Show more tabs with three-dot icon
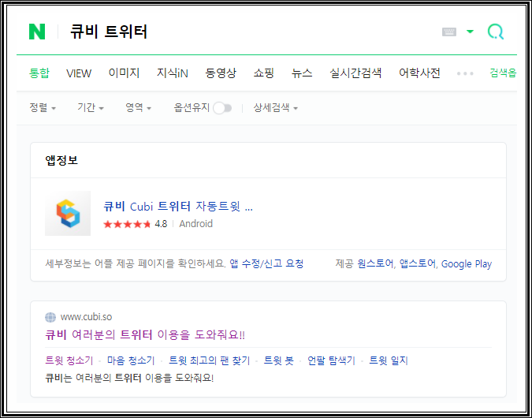Image resolution: width=532 pixels, height=418 pixels. point(465,73)
